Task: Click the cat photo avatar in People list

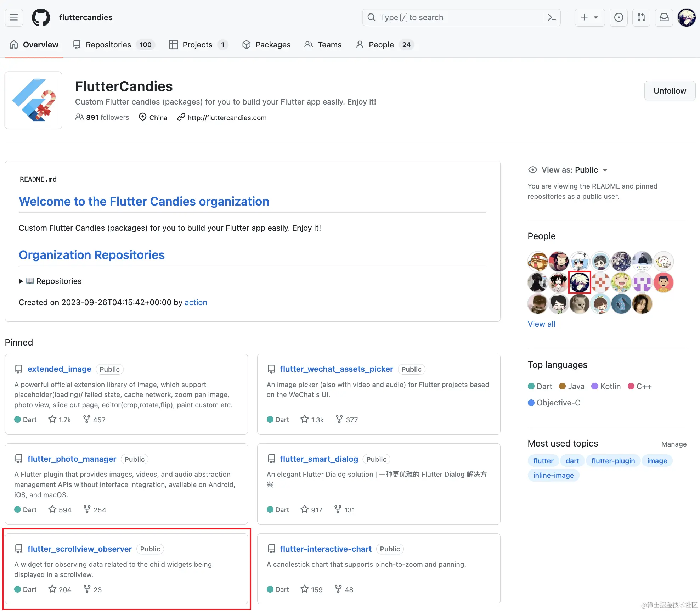Action: coord(580,304)
